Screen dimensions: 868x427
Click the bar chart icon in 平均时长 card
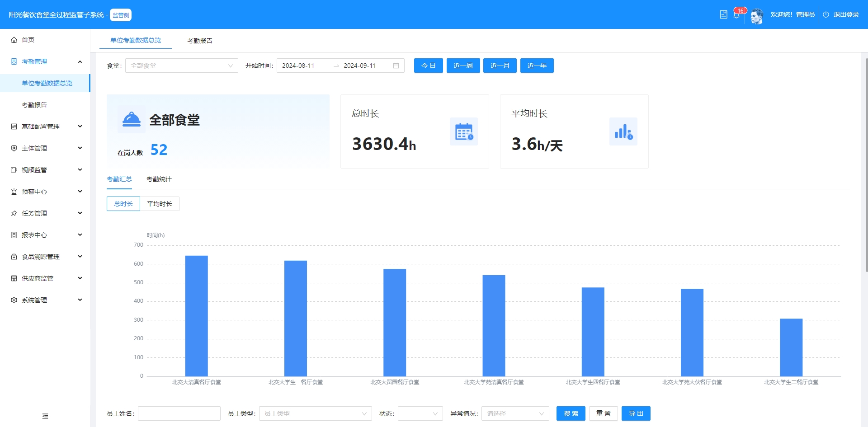click(623, 131)
